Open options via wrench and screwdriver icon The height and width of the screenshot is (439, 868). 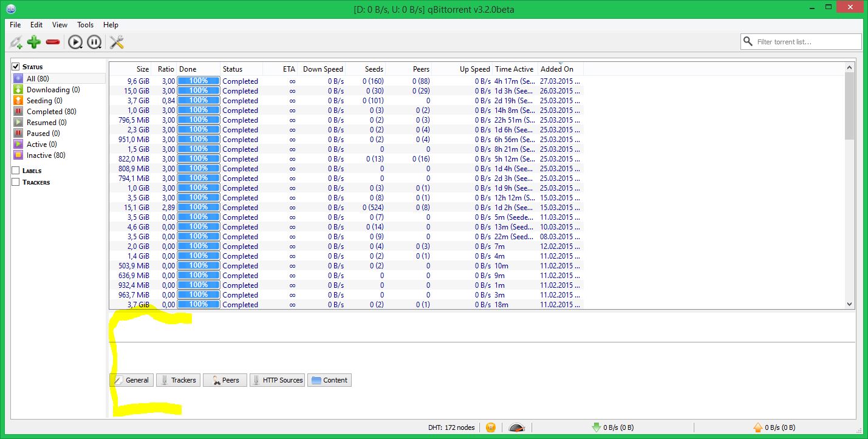117,42
